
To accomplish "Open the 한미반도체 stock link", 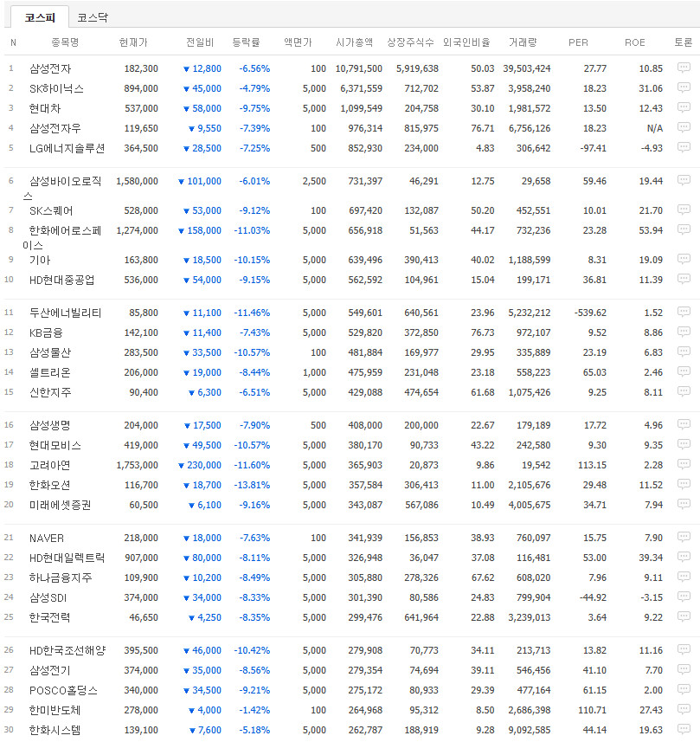I will point(55,710).
